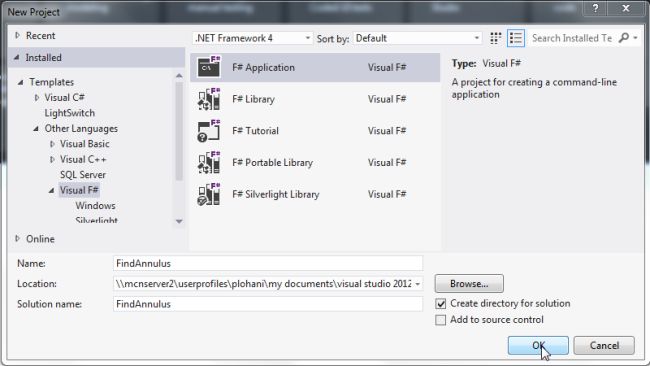Screen dimensions: 650x366
Task: Select the 'F# Portable Library' template name
Action: (272, 162)
